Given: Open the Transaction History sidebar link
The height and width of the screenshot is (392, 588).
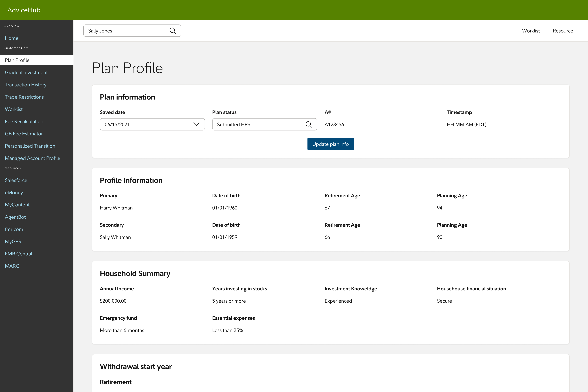Looking at the screenshot, I should click(x=26, y=85).
